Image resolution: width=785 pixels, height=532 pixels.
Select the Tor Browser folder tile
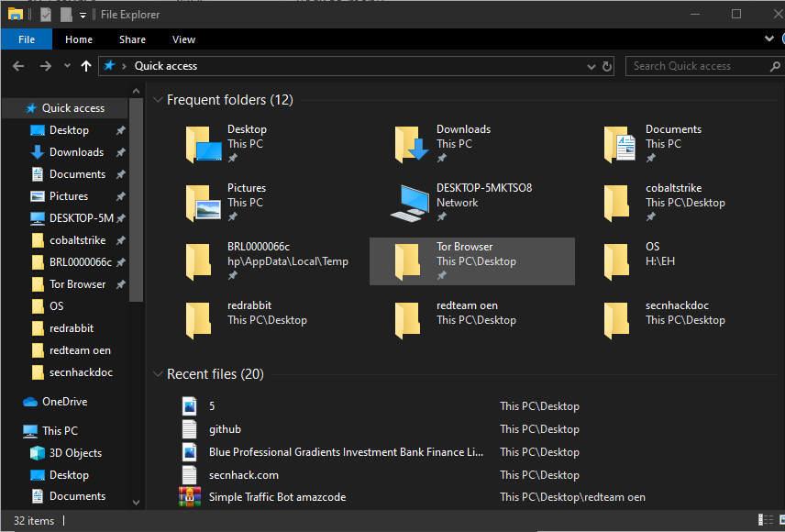coord(471,261)
